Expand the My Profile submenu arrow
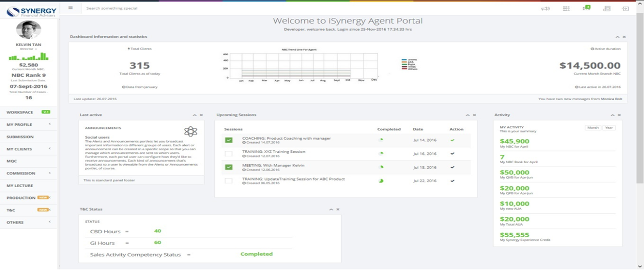 [50, 124]
